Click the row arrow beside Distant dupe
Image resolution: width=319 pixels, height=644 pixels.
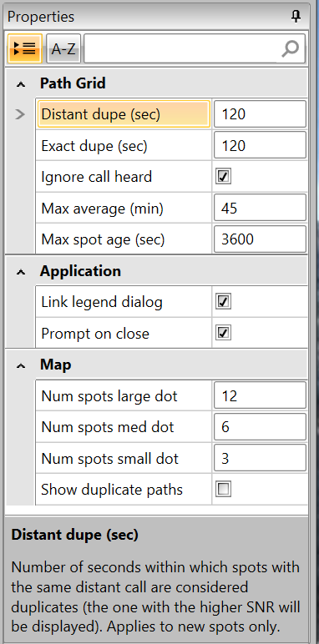[20, 114]
